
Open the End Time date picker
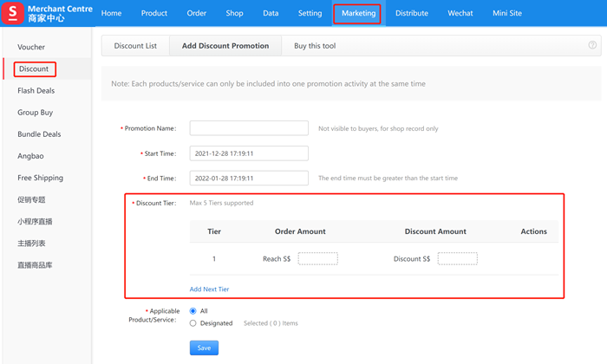pyautogui.click(x=249, y=178)
